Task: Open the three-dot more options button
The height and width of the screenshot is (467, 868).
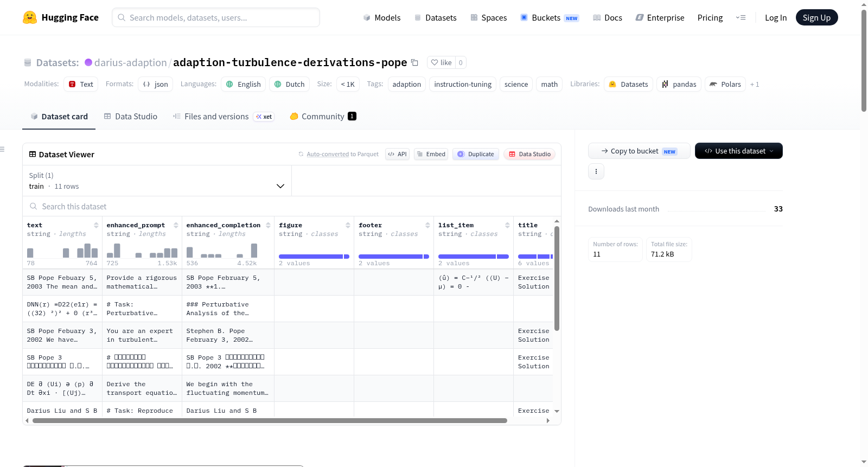Action: pos(596,171)
